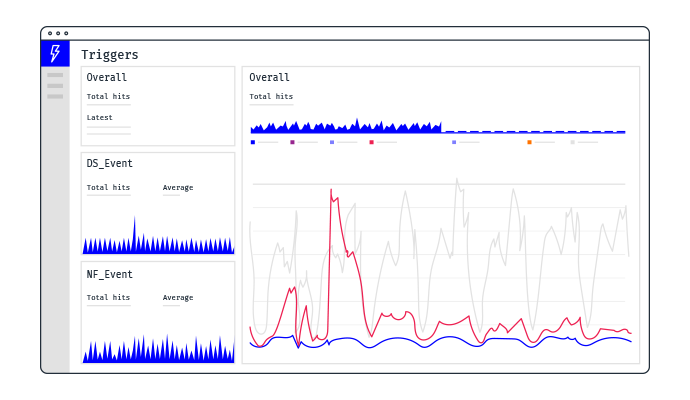Click the DS_Event card title

pos(109,163)
